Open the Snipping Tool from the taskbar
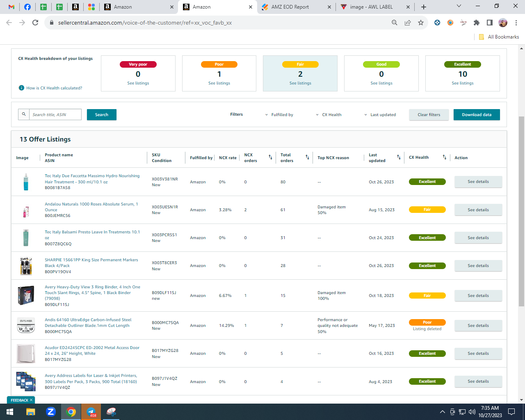This screenshot has width=525, height=420. point(111,412)
